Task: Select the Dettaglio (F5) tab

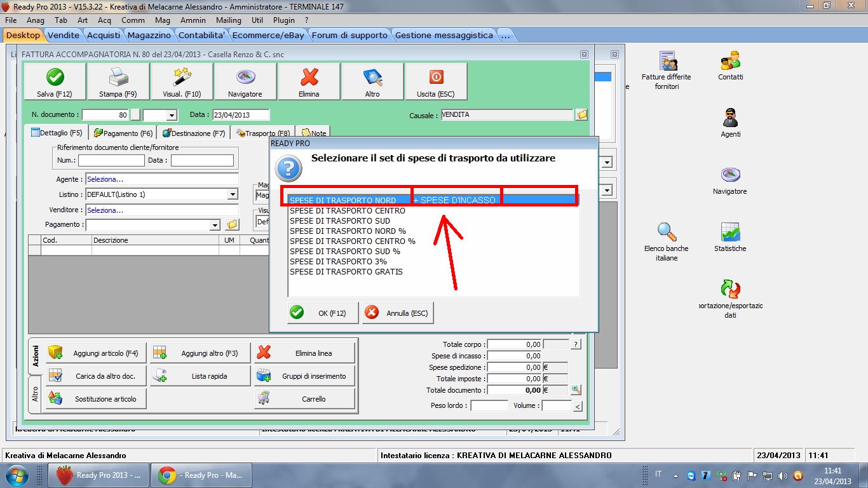Action: click(57, 133)
